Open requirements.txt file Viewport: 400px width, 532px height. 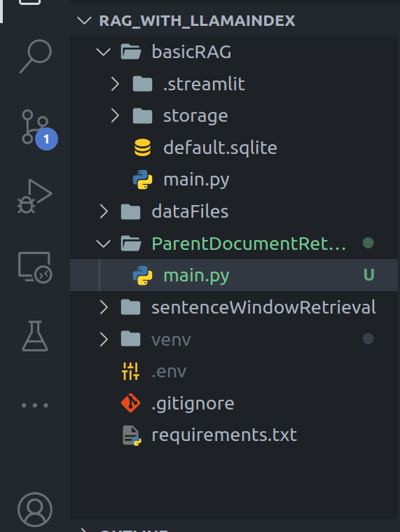click(x=224, y=435)
